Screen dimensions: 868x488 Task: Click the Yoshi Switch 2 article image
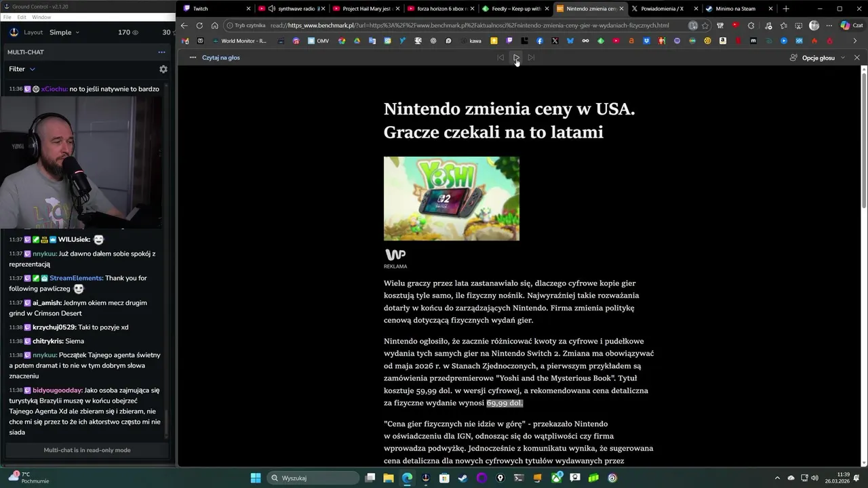click(452, 199)
